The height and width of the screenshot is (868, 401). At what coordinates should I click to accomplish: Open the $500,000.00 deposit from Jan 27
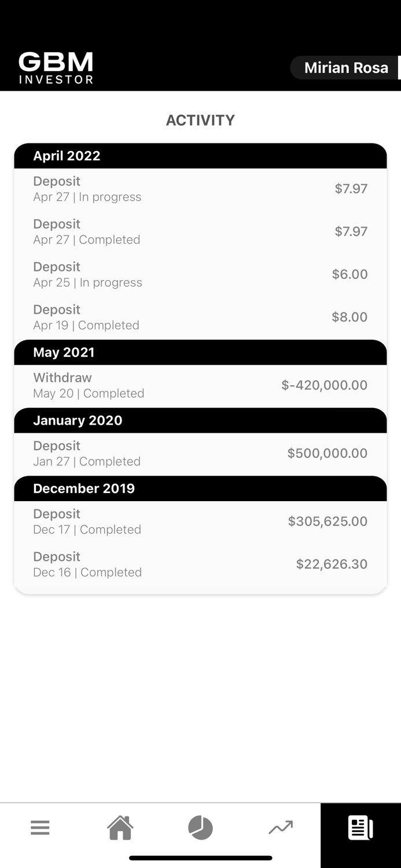(200, 453)
